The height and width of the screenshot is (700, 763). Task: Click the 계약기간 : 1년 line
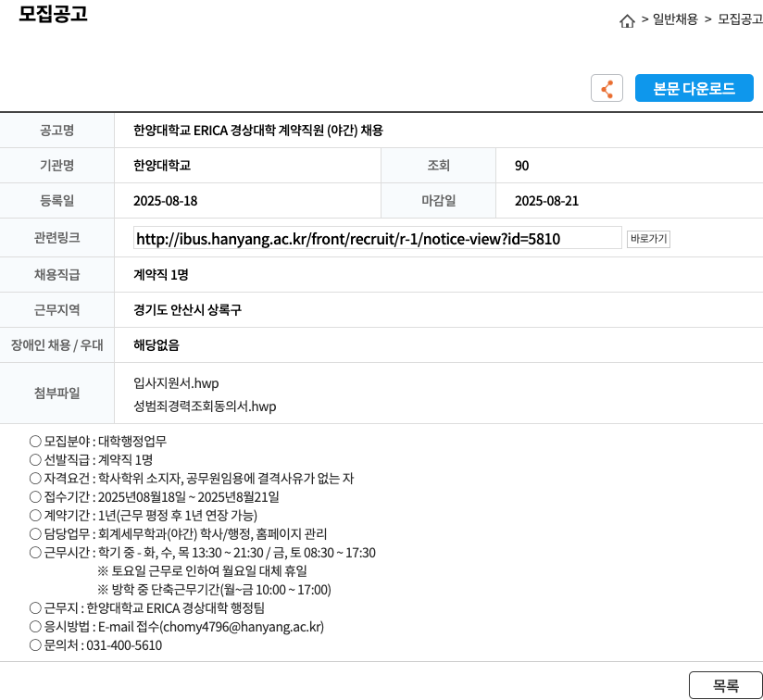pos(144,515)
